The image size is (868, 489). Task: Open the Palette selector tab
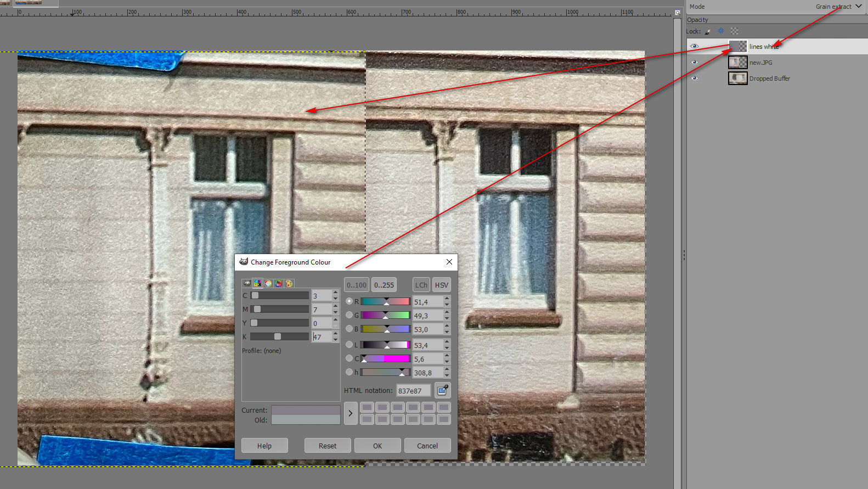pos(289,283)
